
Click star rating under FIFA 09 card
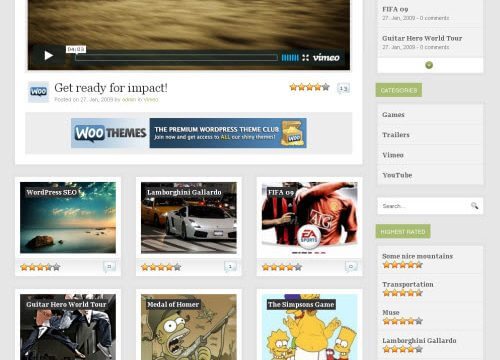tap(282, 267)
